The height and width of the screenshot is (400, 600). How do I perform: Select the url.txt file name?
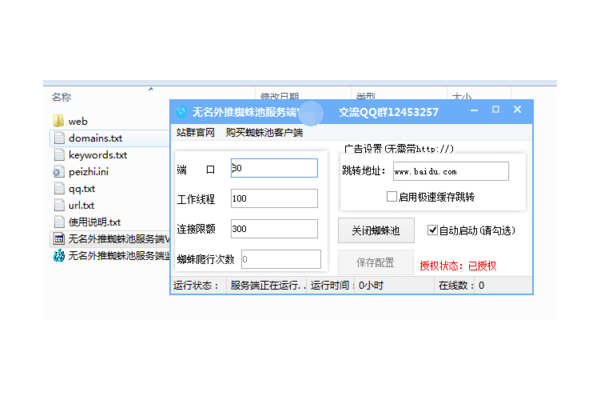81,206
